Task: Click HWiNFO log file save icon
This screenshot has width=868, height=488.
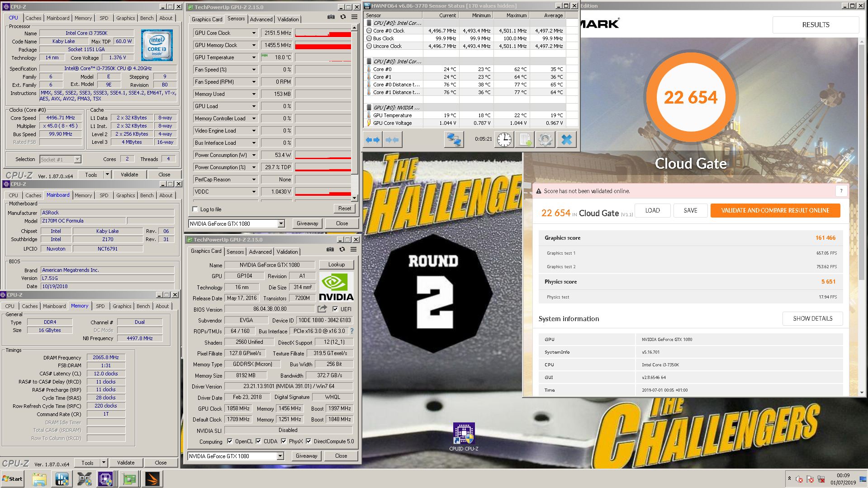Action: click(x=525, y=140)
